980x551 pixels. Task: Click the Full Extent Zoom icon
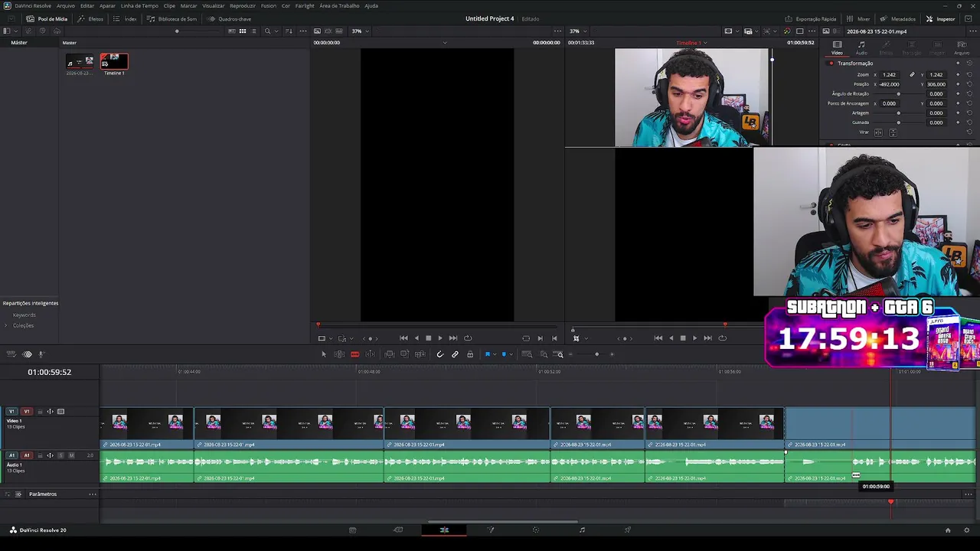click(x=527, y=354)
